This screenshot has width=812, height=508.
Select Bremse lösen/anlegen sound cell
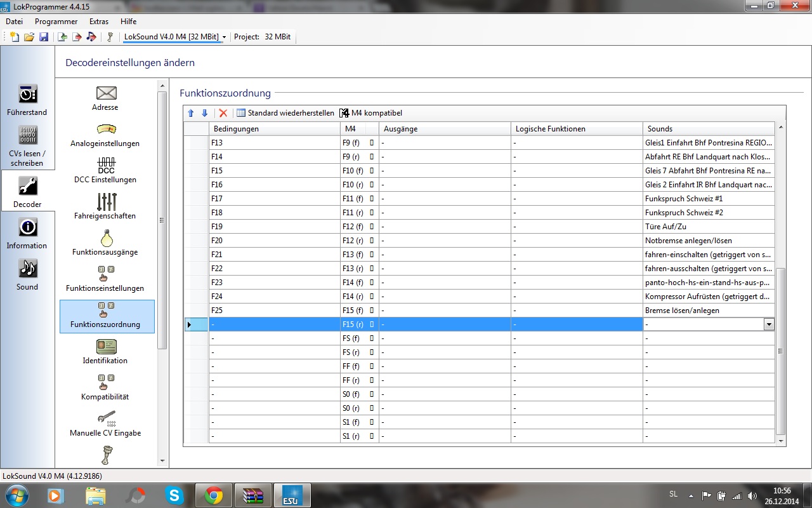click(709, 311)
